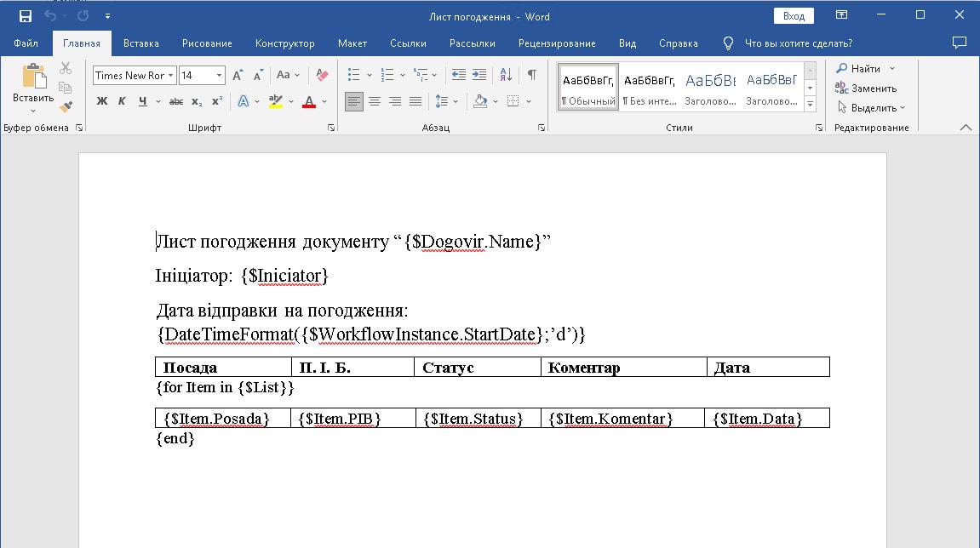Click the Вход sign-in button

pos(794,16)
